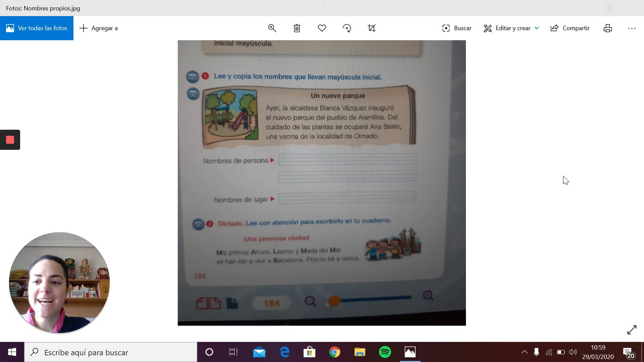
Task: Click the Buscar visual search button
Action: coord(457,28)
